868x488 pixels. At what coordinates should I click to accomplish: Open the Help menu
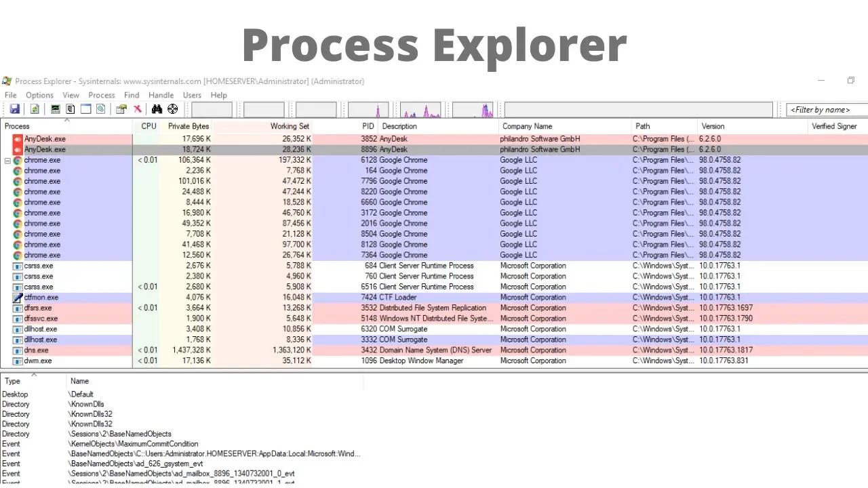click(218, 95)
